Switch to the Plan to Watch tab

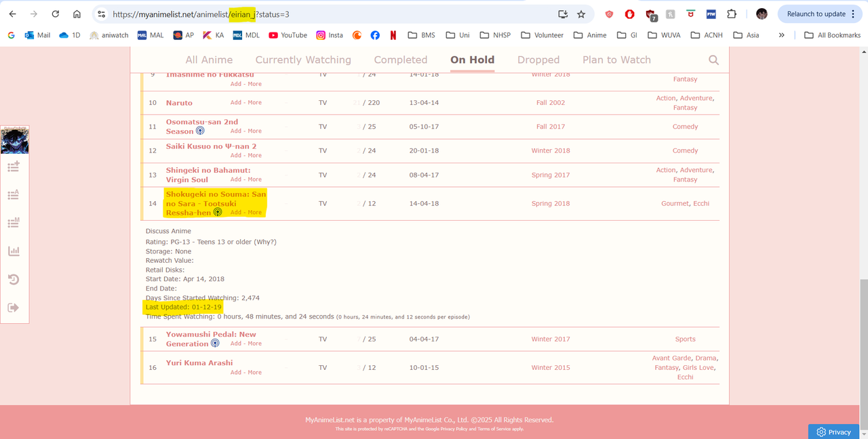point(616,60)
